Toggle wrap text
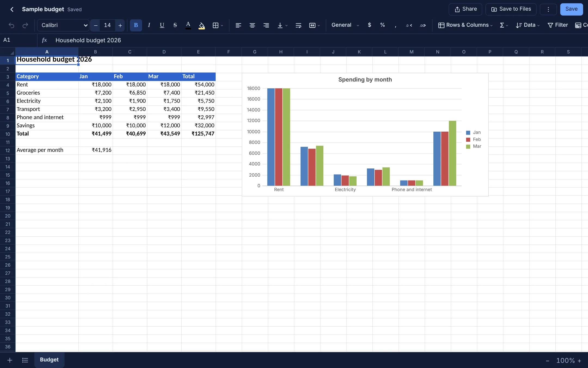588x368 pixels. (x=298, y=25)
